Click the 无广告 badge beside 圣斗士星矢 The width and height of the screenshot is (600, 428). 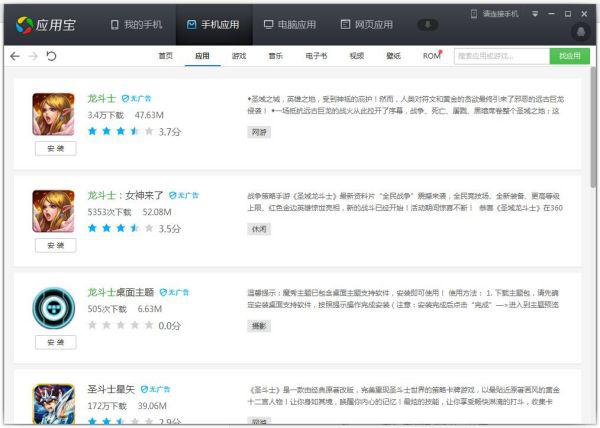click(x=155, y=389)
